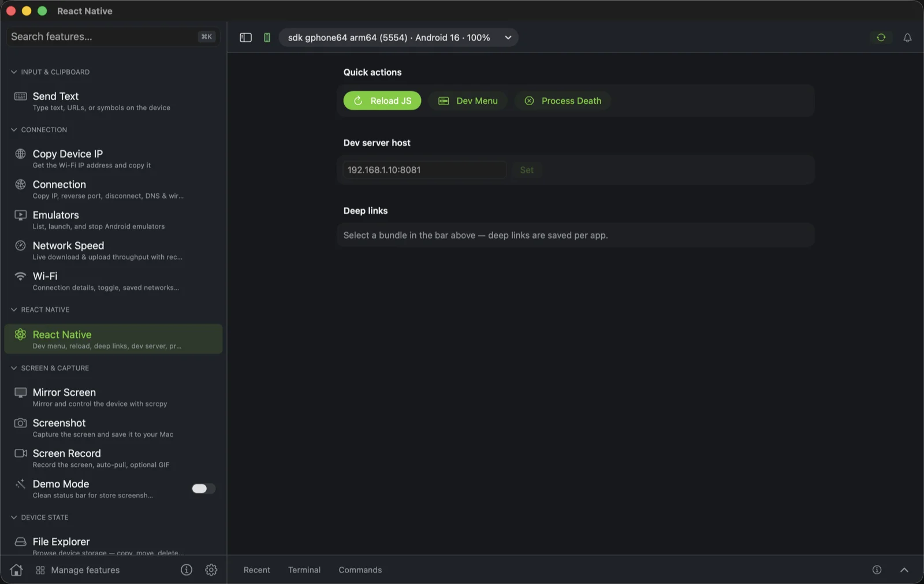Click the Reload JS button
Screen dimensions: 924x584
382,101
